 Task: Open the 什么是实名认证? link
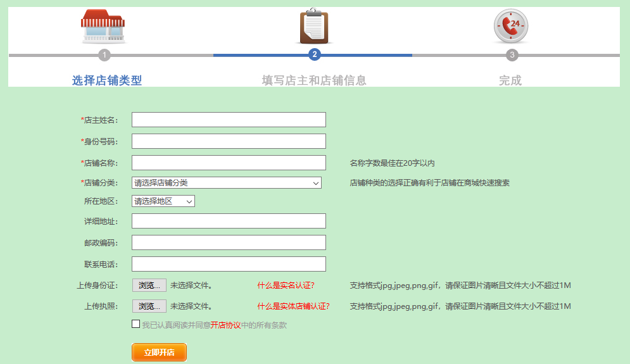[286, 286]
